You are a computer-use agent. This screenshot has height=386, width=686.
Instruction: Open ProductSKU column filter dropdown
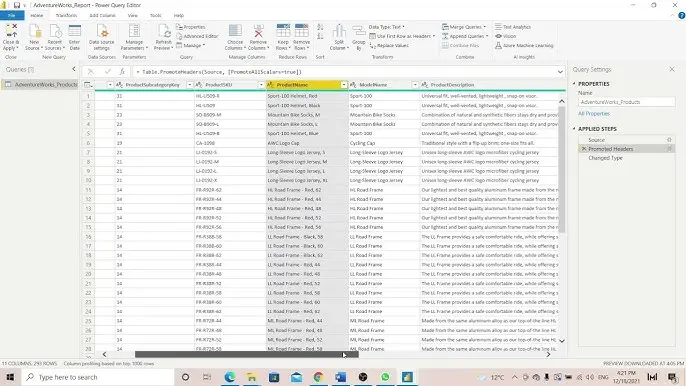tap(261, 84)
